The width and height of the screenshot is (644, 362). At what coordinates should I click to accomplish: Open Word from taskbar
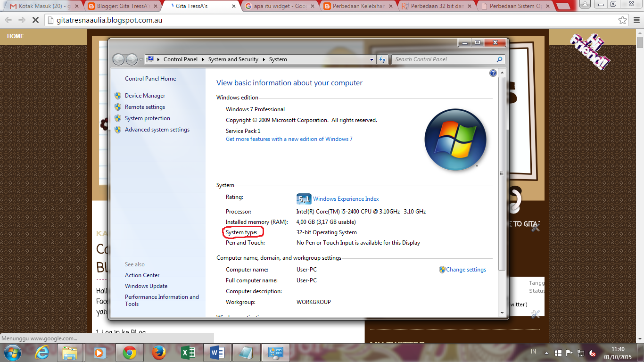click(217, 353)
